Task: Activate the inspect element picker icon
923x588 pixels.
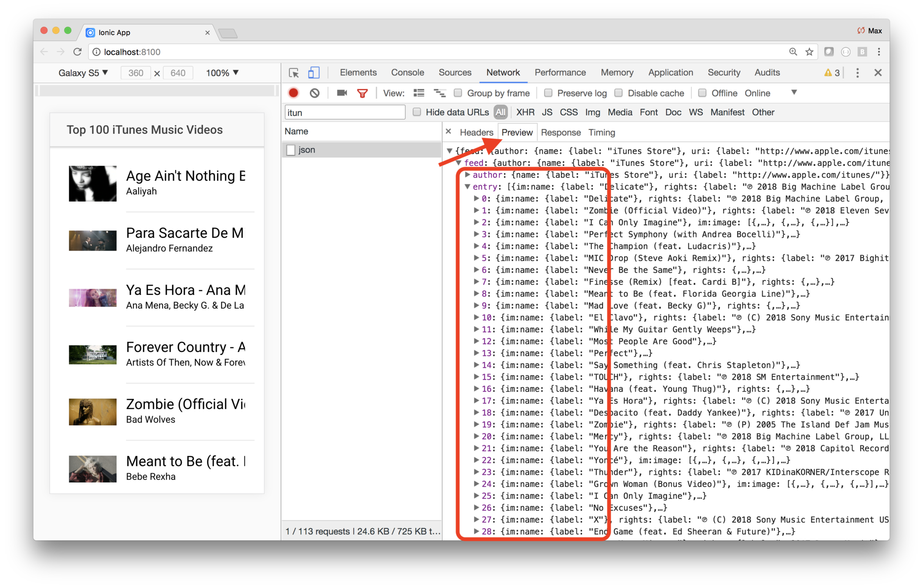Action: (294, 73)
